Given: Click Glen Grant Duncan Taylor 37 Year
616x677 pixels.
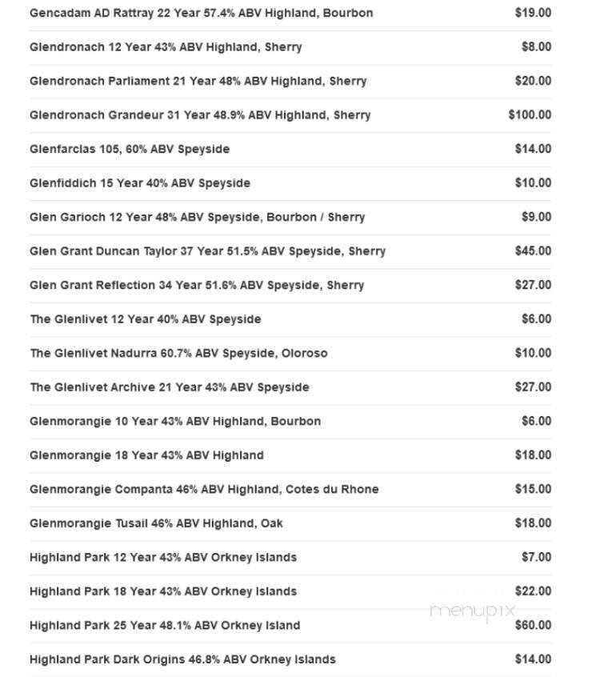Looking at the screenshot, I should pos(207,251).
